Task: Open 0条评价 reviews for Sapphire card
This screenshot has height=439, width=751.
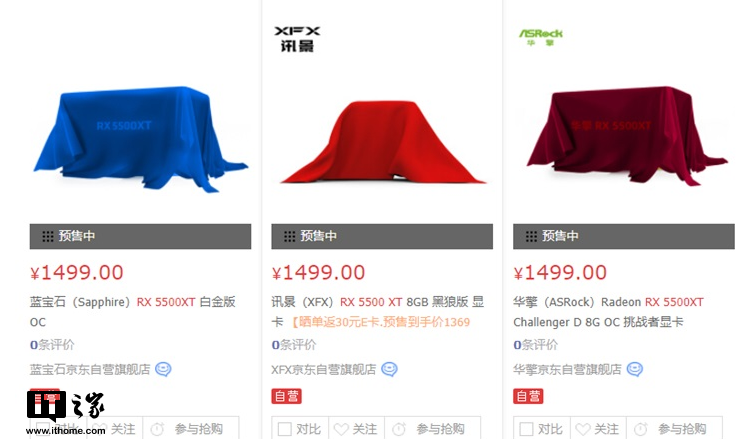Action: (x=52, y=345)
